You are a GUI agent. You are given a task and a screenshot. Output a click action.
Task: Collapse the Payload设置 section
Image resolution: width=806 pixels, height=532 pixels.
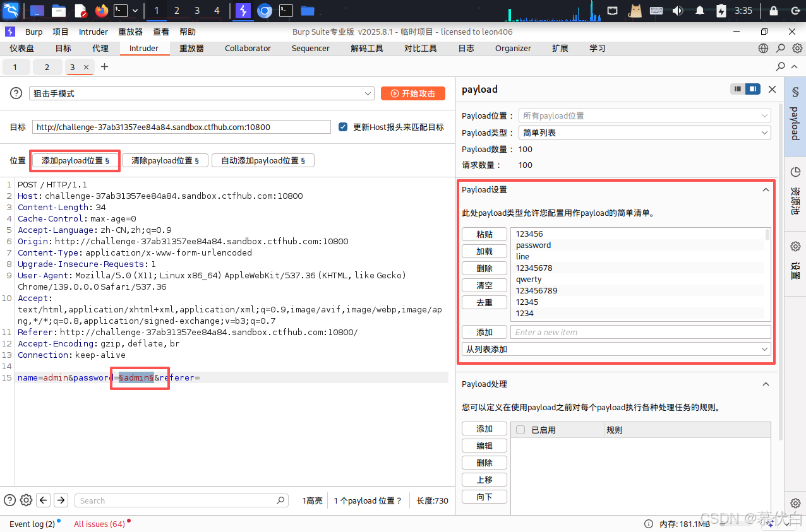pos(766,190)
